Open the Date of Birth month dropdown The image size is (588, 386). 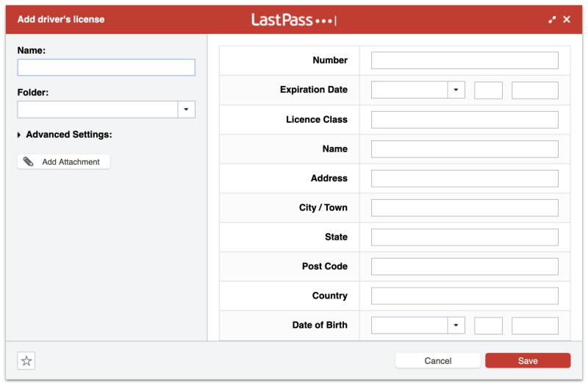tap(456, 326)
